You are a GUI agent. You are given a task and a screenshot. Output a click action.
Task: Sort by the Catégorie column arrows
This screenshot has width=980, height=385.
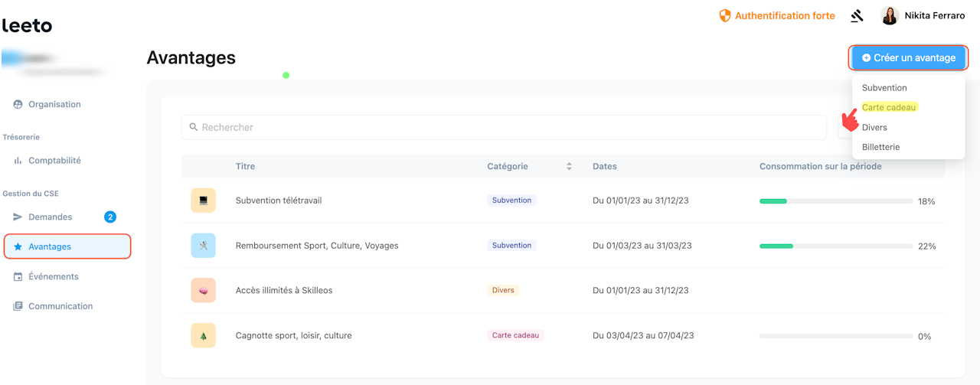pos(569,166)
